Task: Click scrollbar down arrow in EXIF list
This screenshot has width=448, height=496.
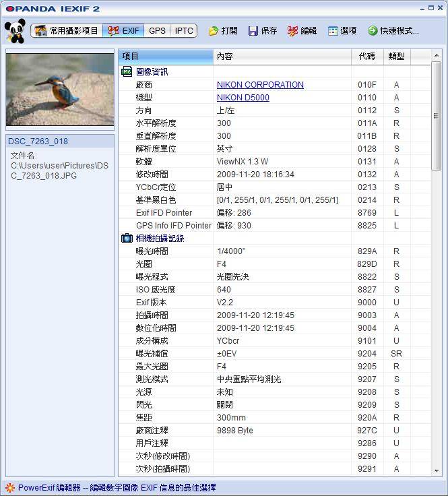Action: [x=437, y=470]
